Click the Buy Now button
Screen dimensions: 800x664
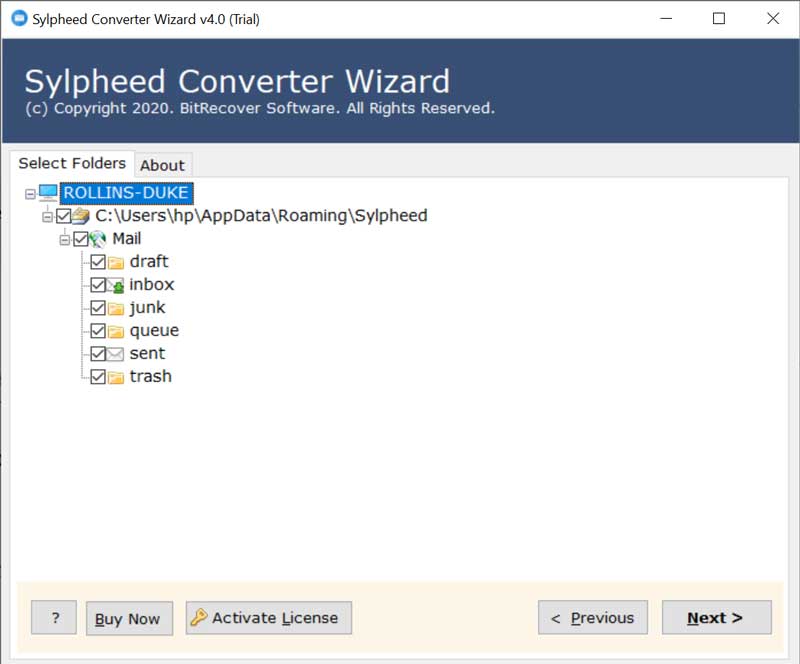click(130, 618)
